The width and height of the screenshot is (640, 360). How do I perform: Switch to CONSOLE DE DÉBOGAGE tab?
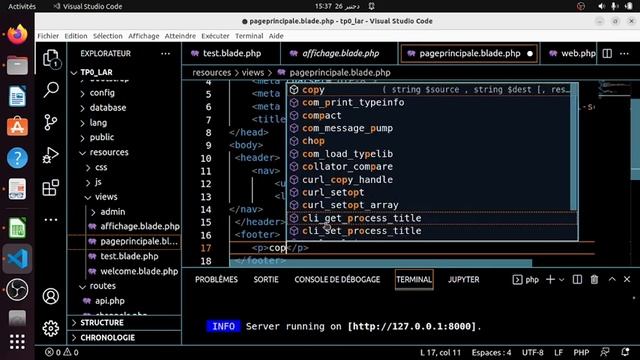(337, 280)
